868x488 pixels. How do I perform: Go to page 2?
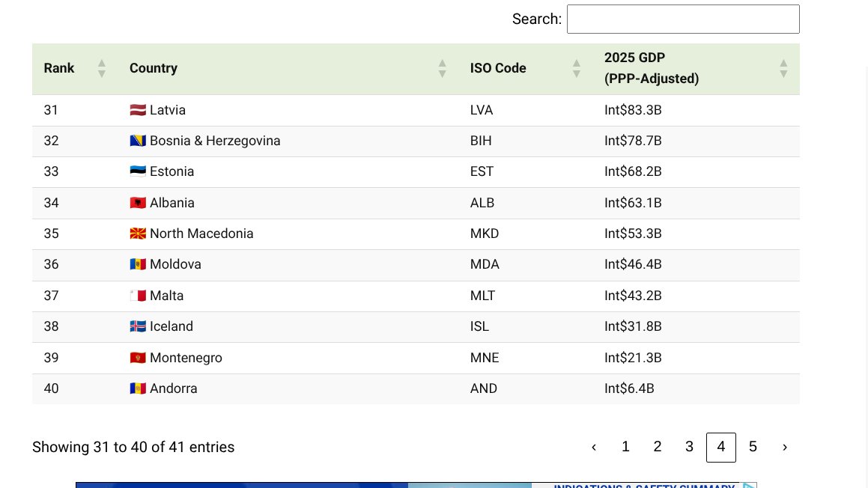(657, 447)
